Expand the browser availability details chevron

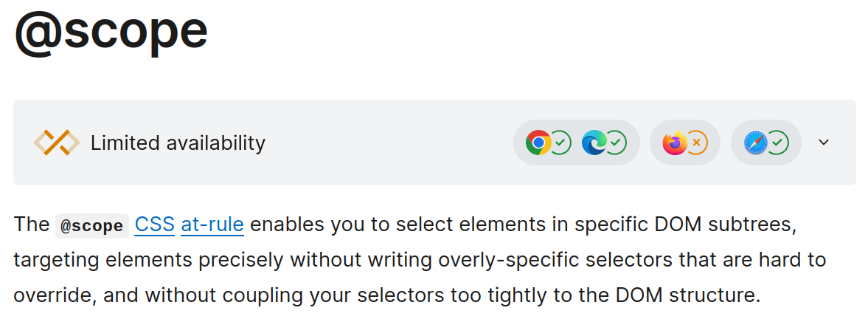(824, 143)
